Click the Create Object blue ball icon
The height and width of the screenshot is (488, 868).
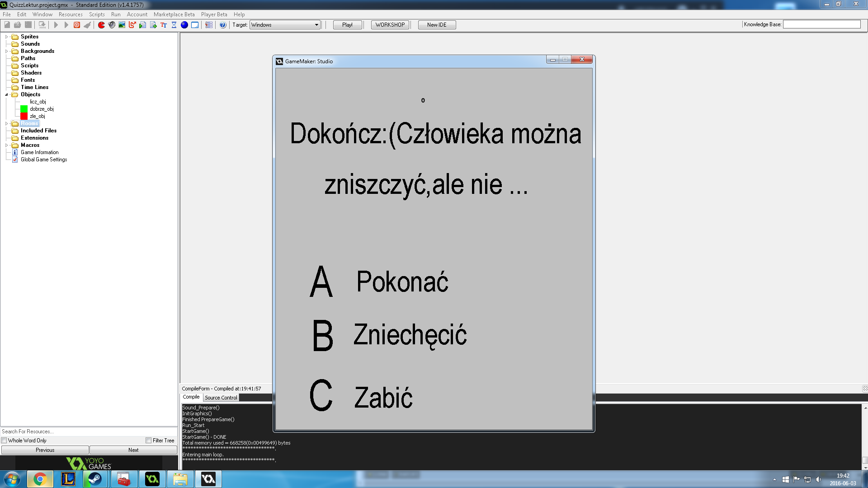[184, 25]
